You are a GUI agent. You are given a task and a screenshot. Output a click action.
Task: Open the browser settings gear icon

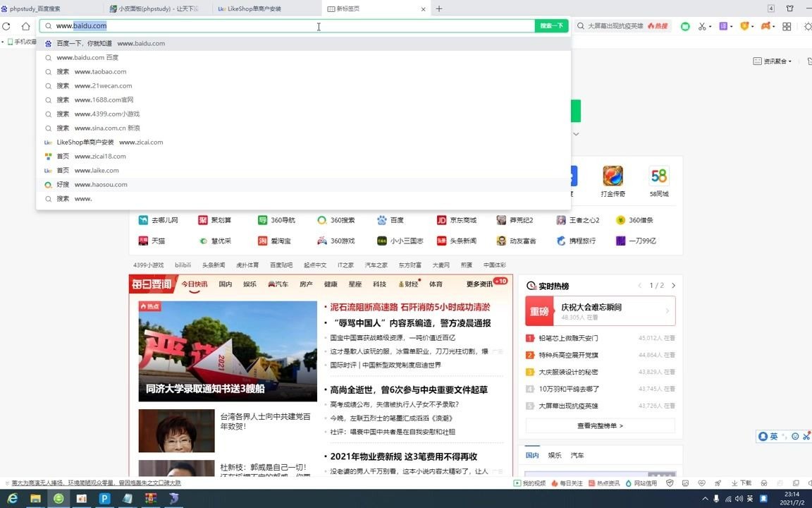click(x=808, y=26)
